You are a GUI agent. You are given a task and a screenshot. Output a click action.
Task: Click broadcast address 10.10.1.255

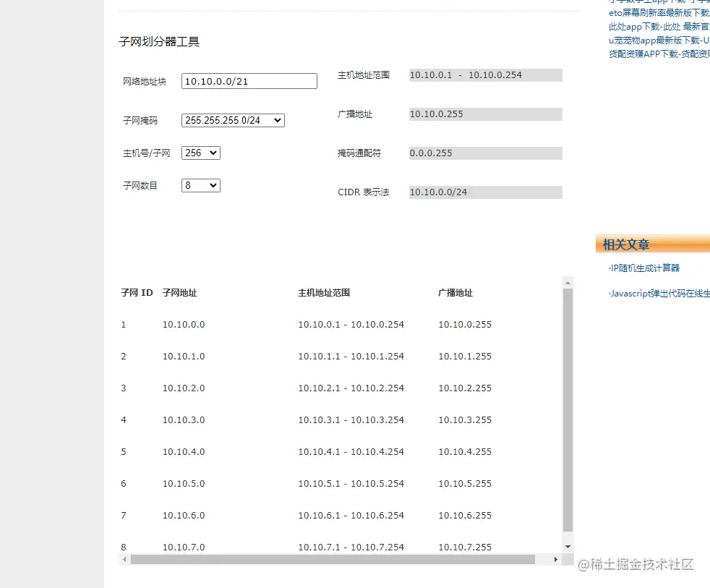(465, 356)
